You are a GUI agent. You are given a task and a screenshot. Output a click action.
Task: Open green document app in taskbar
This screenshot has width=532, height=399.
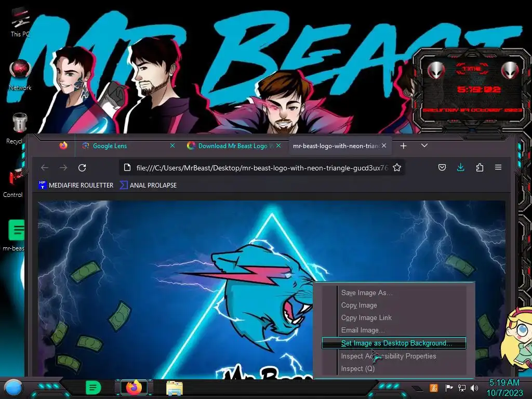[x=94, y=388]
